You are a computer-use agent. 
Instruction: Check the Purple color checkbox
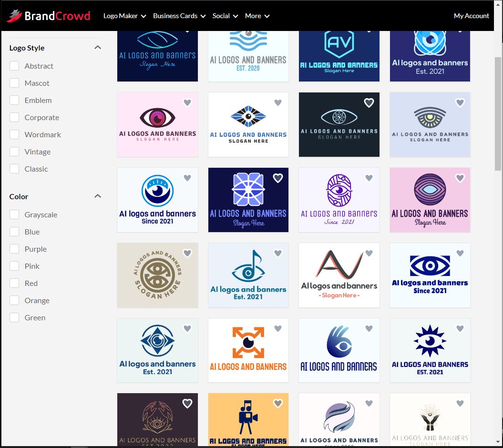point(14,249)
